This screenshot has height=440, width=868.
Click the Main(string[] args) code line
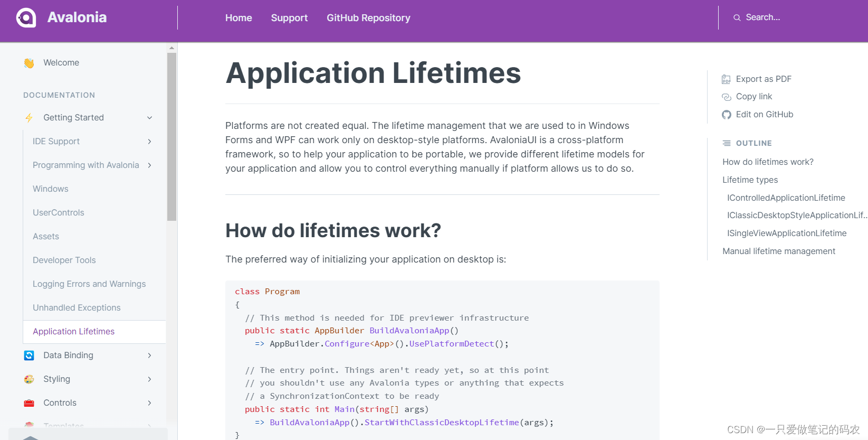pyautogui.click(x=336, y=409)
